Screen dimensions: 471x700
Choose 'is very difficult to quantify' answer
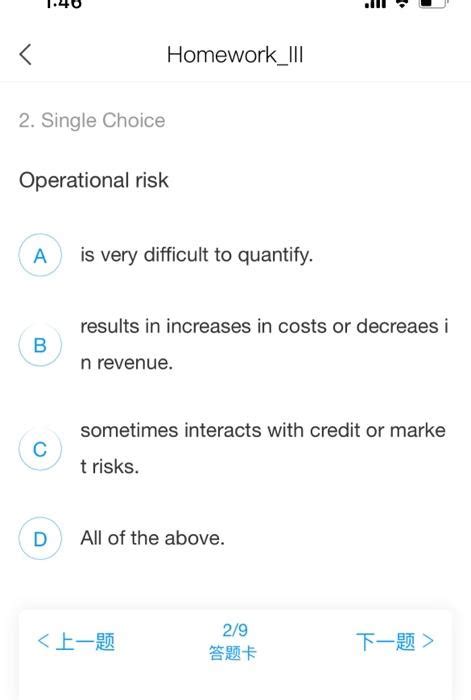tap(196, 255)
